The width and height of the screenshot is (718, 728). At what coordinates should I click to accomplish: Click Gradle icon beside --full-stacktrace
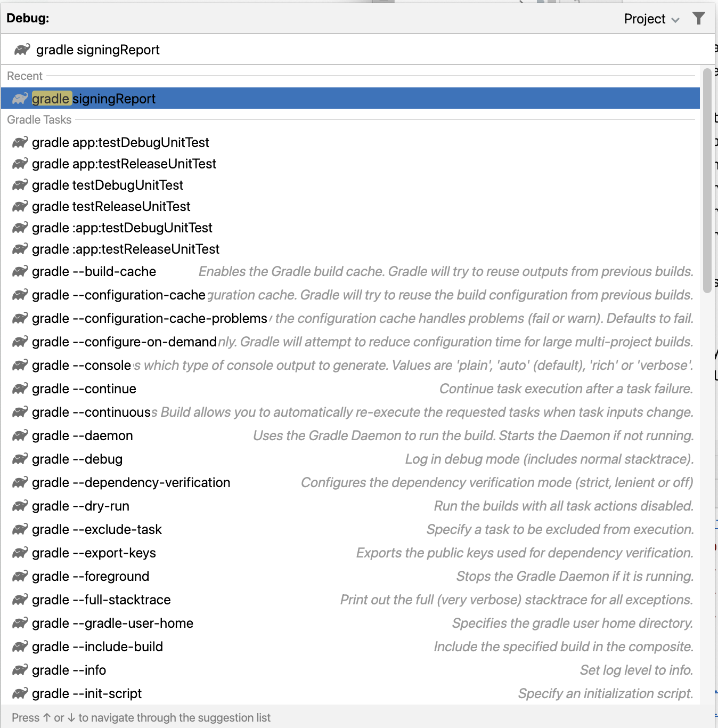point(20,600)
